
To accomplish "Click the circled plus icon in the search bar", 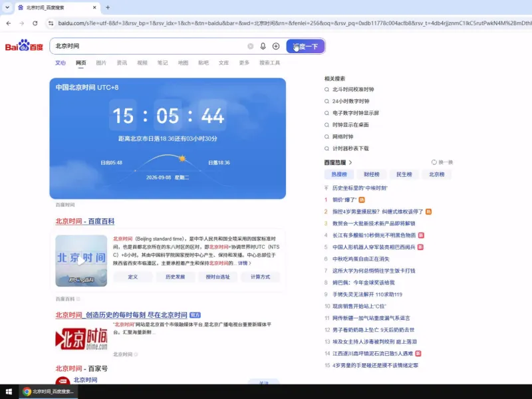I will pos(276,46).
